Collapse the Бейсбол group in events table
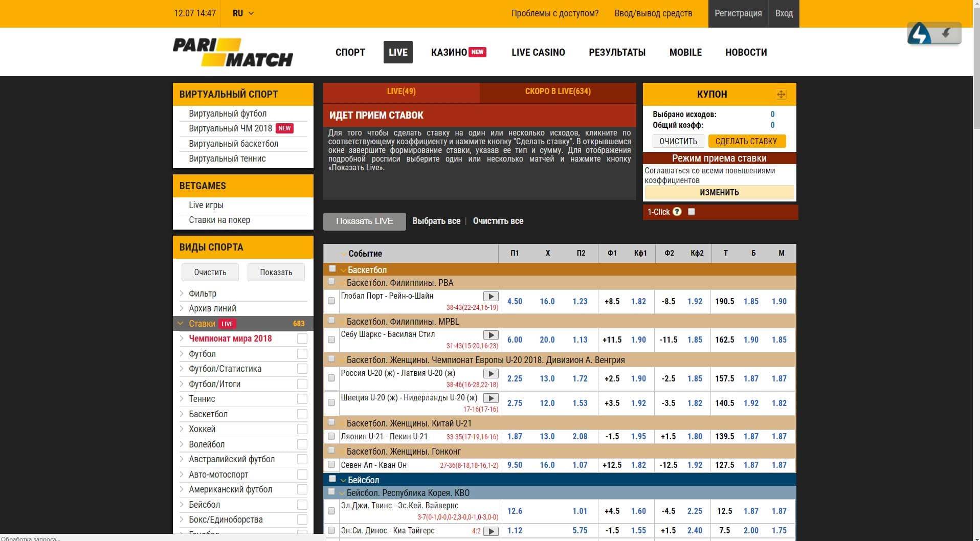 [x=344, y=480]
